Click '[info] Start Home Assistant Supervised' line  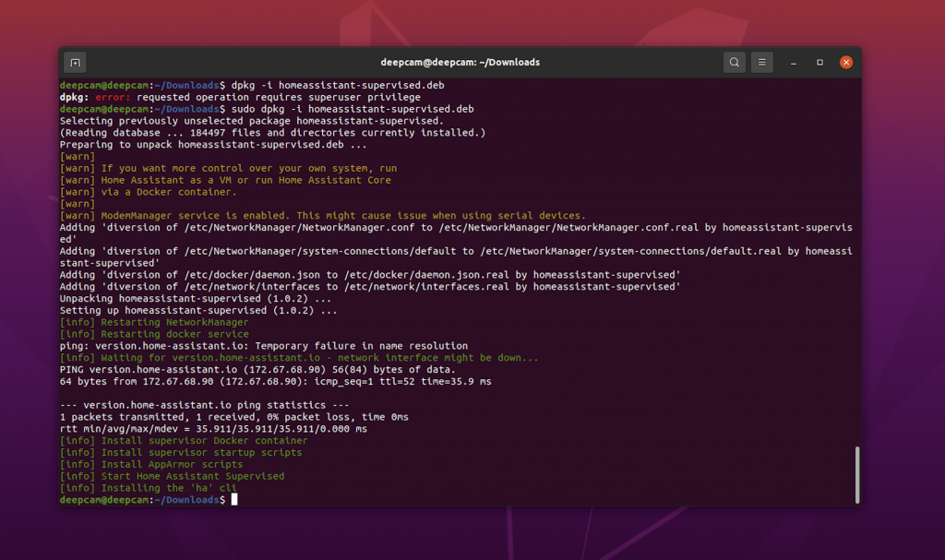172,476
